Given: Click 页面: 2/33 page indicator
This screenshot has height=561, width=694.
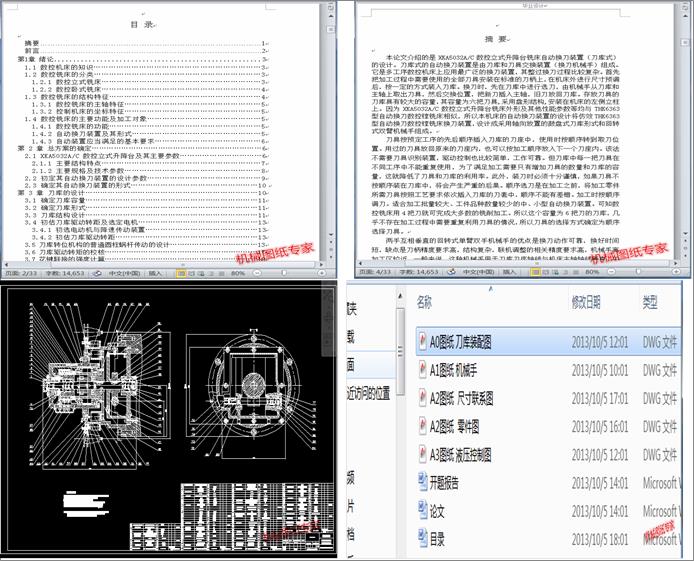Looking at the screenshot, I should 21,273.
